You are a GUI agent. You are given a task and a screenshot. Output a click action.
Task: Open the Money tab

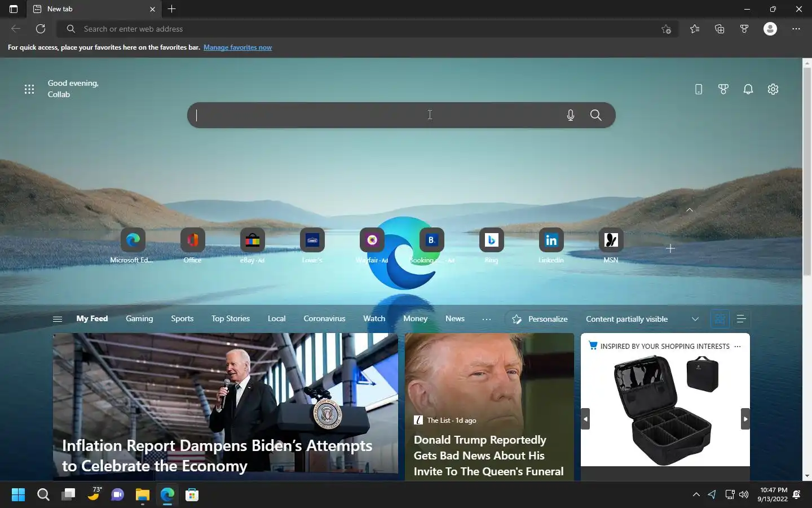click(x=415, y=318)
